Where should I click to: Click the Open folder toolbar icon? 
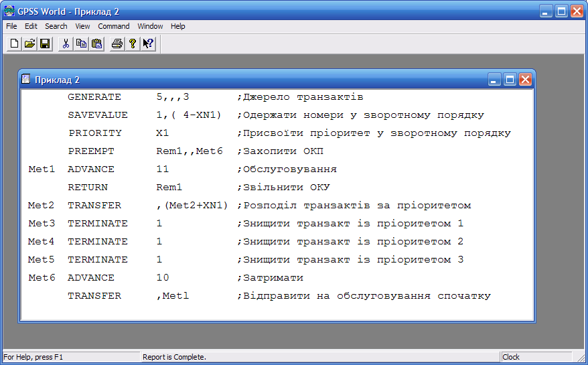[x=29, y=44]
